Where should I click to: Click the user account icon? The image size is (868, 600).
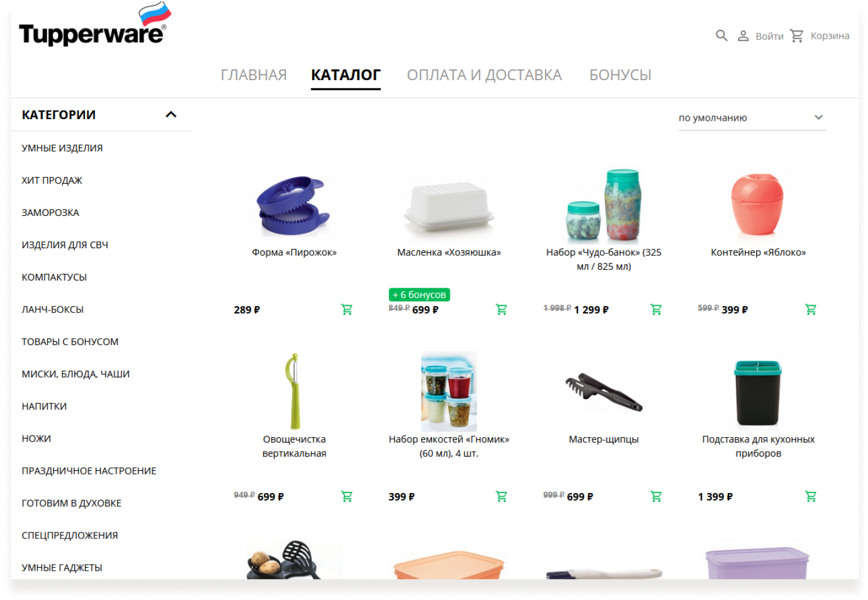(x=743, y=36)
